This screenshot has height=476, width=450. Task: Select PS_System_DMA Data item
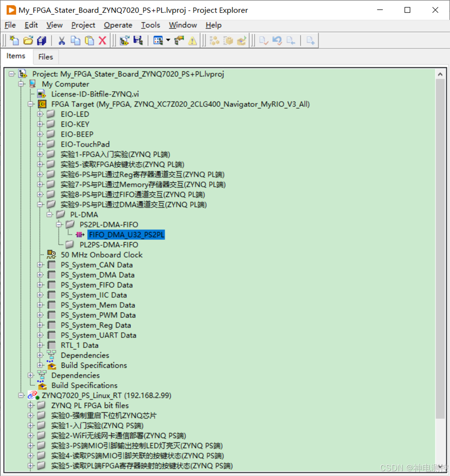[97, 275]
